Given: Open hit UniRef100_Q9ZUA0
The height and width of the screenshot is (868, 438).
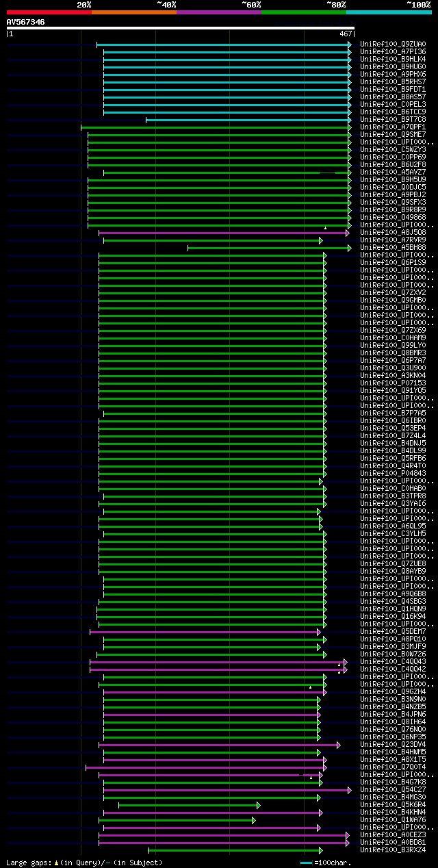Looking at the screenshot, I should click(x=393, y=44).
